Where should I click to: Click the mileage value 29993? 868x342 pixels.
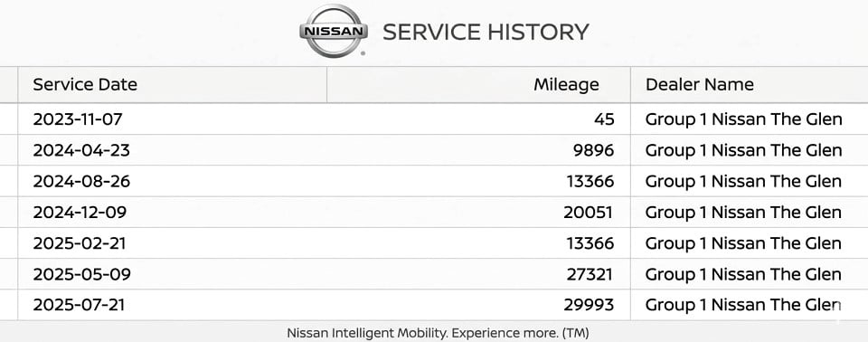(x=589, y=305)
